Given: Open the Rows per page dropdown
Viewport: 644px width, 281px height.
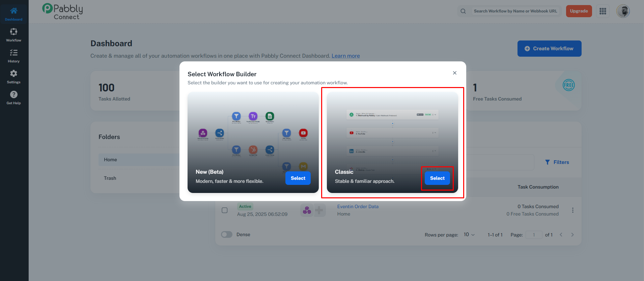Looking at the screenshot, I should [x=469, y=235].
